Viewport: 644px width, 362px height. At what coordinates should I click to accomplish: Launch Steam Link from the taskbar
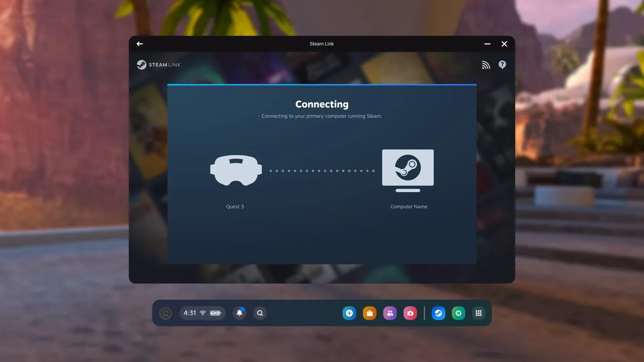(438, 312)
